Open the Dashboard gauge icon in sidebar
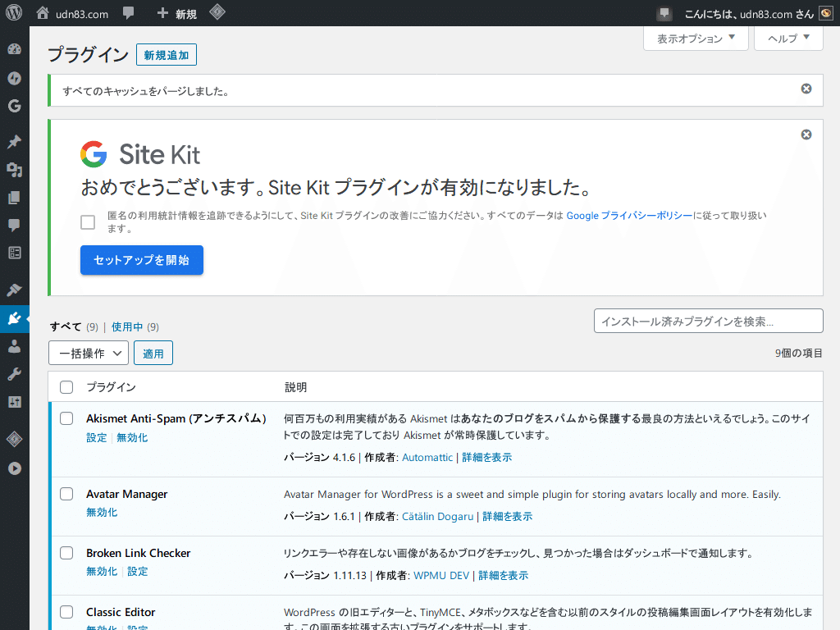Viewport: 840px width, 630px height. [x=15, y=49]
